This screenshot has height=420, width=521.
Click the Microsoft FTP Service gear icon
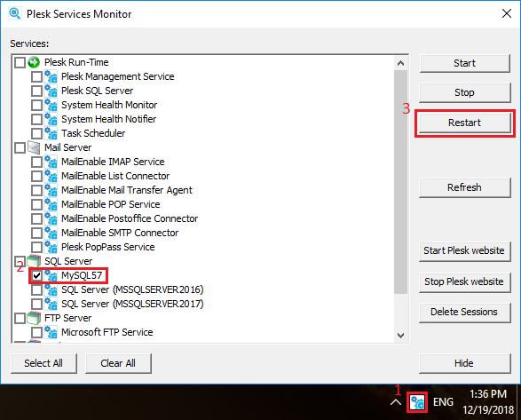(51, 332)
